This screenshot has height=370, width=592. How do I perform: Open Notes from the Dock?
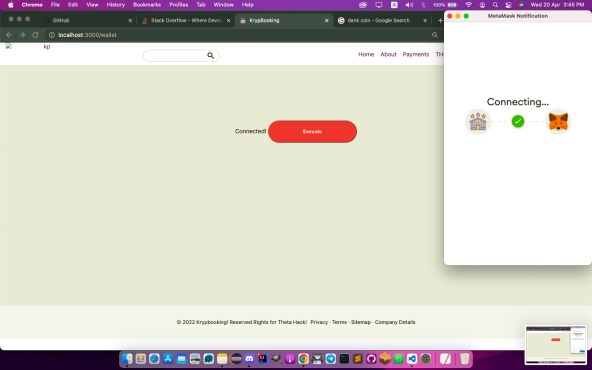pos(222,358)
